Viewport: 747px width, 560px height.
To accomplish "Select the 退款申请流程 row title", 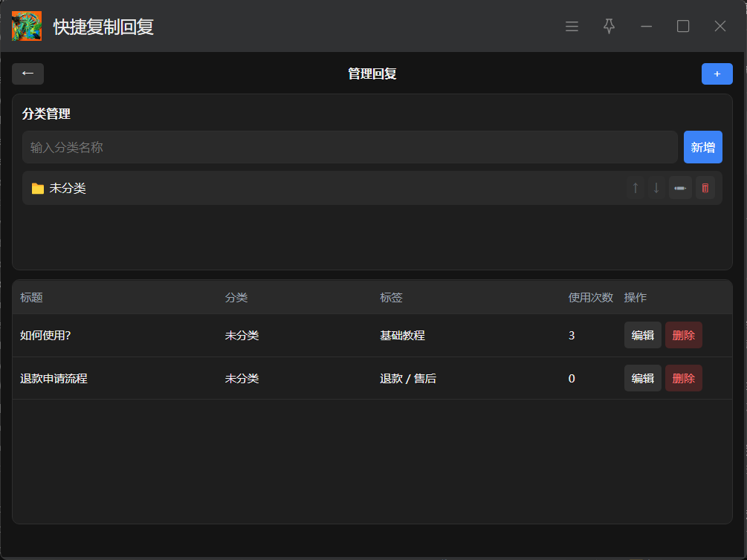I will (x=54, y=379).
